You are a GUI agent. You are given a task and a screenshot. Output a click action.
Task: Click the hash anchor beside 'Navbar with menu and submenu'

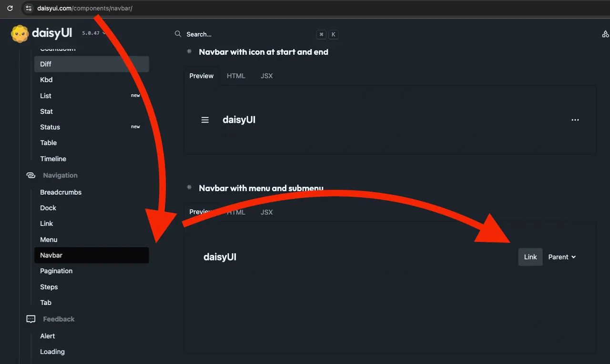189,188
